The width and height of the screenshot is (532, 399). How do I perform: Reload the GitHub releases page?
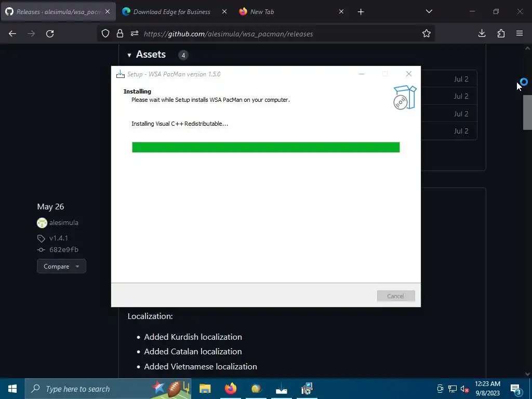tap(50, 34)
